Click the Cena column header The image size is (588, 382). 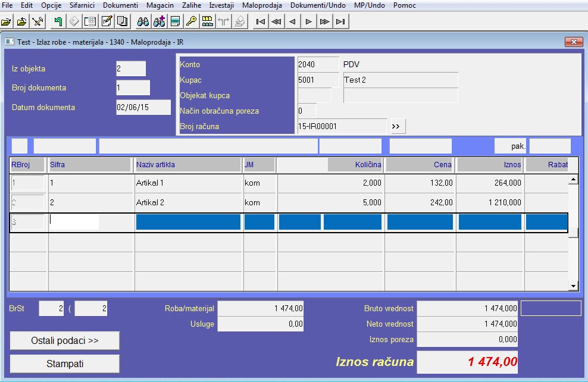click(419, 165)
